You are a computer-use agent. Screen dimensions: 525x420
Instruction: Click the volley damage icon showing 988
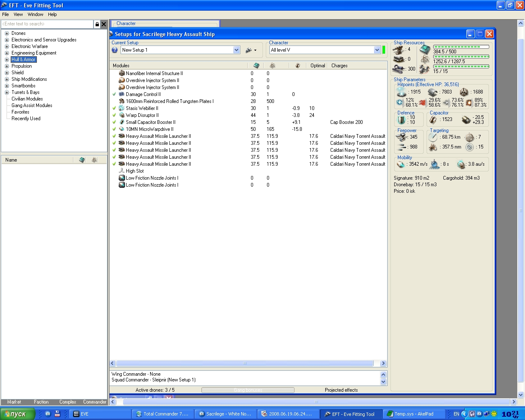(402, 147)
